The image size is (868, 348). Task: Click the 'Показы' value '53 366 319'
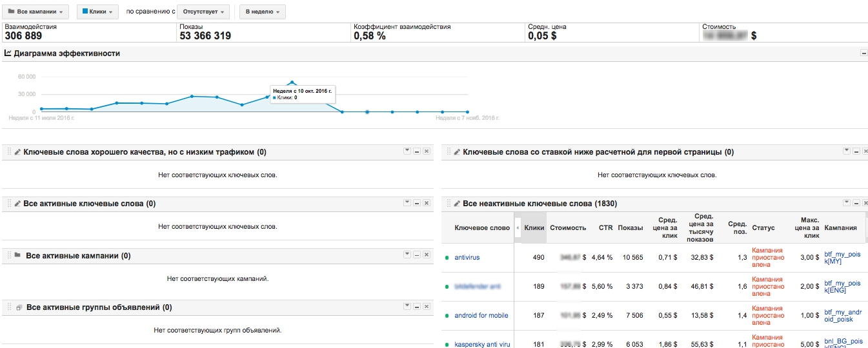coord(205,35)
